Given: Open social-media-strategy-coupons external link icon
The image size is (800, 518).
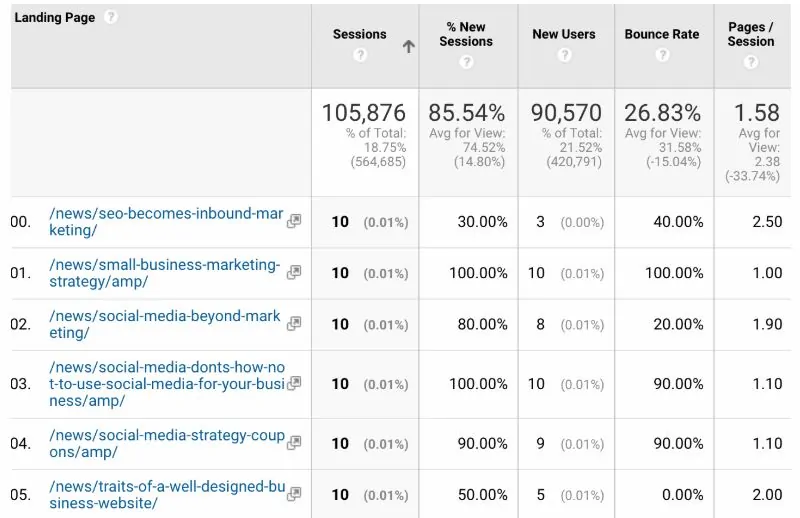Looking at the screenshot, I should click(294, 443).
